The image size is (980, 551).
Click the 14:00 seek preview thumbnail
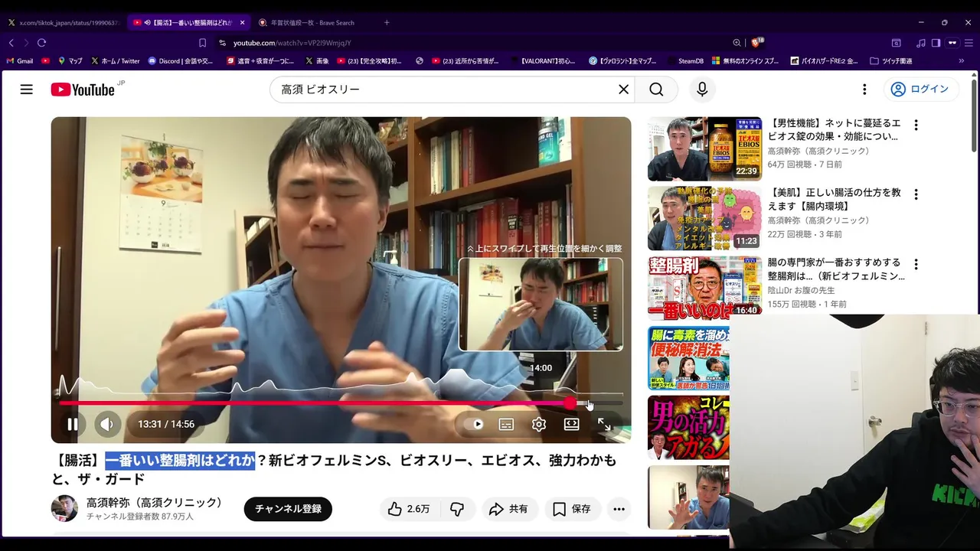(541, 305)
